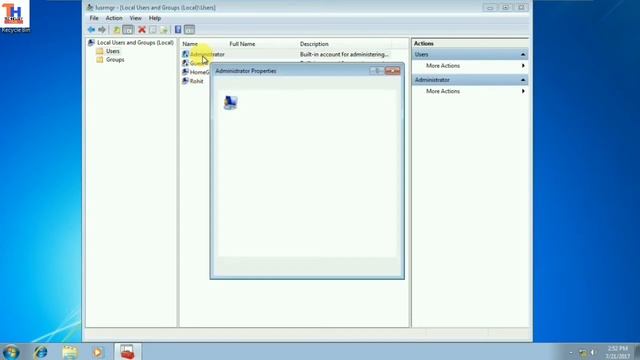Toggle the Show/Hide Action Pane icon

189,30
